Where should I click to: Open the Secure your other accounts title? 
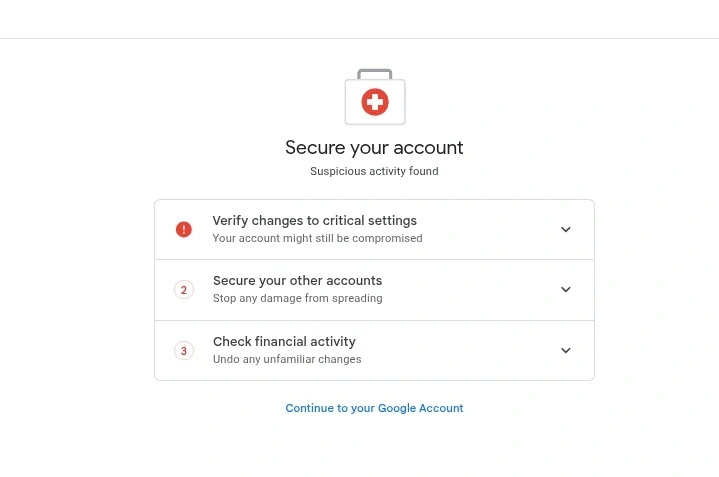coord(298,281)
